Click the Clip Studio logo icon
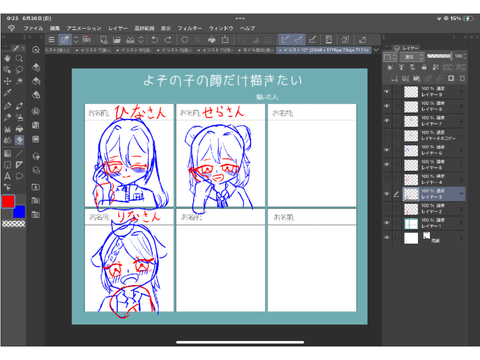 [x=11, y=28]
